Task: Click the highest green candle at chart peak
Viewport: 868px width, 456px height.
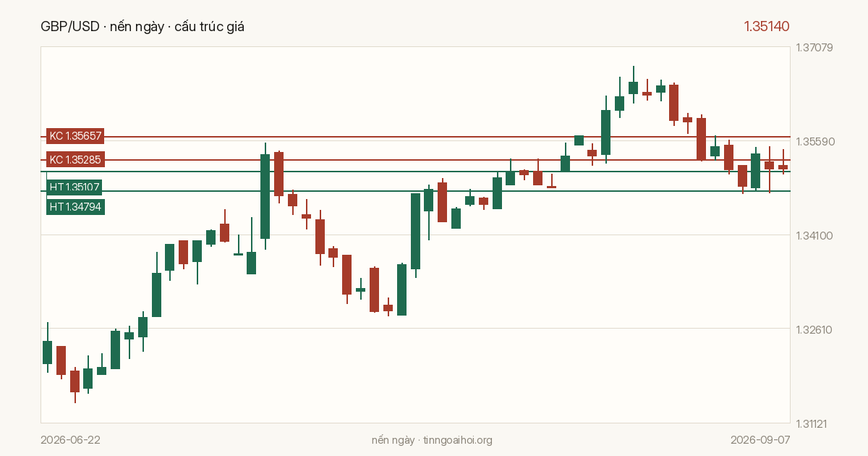Action: click(633, 88)
